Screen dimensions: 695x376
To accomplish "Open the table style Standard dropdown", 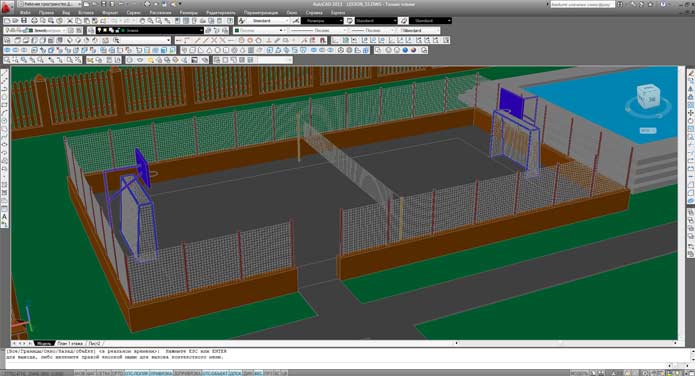I will pyautogui.click(x=376, y=21).
